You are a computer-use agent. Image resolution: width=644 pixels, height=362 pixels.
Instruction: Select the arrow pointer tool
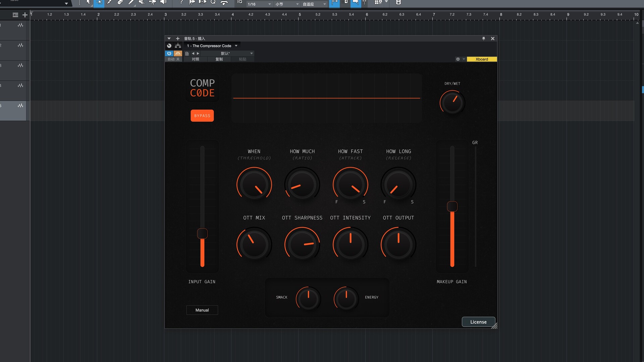point(88,2)
